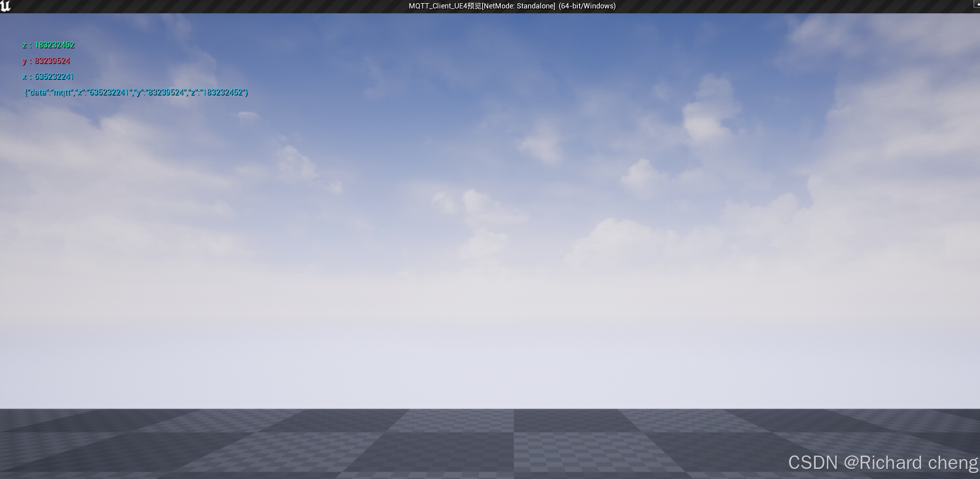Click the number 635232241 in blue line
The width and height of the screenshot is (980, 479).
54,77
